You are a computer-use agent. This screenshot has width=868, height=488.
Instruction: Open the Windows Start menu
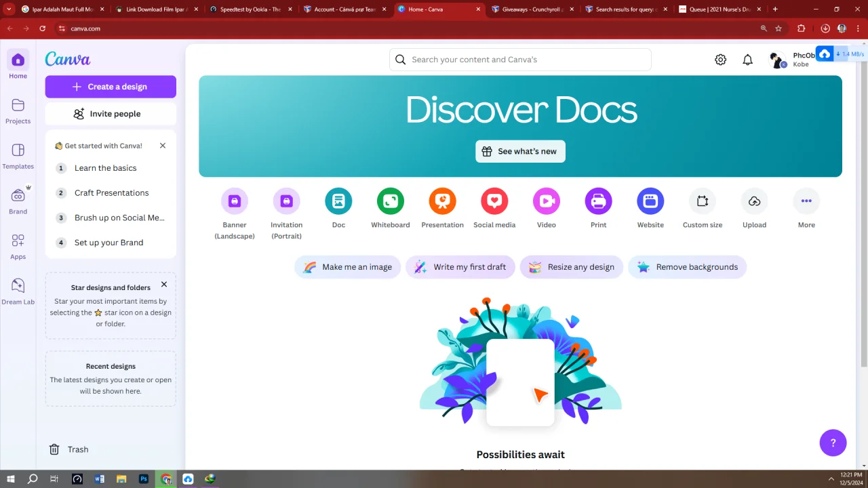pos(11,479)
